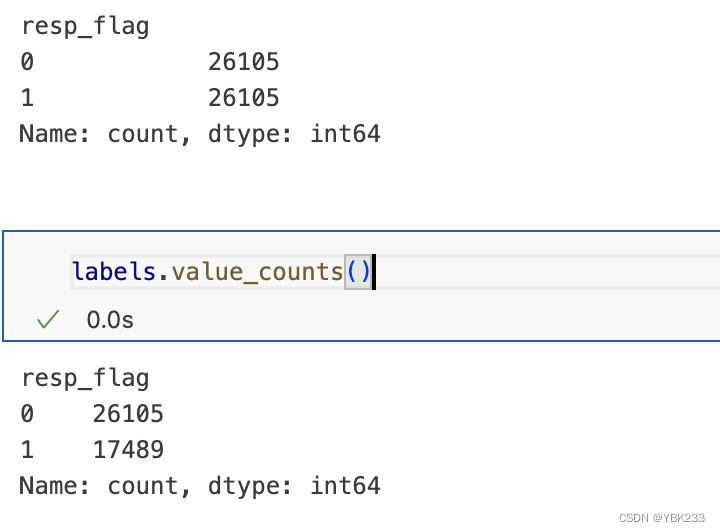Image resolution: width=720 pixels, height=532 pixels.
Task: Click bottom 'Name: count, dtype: int64' line
Action: pos(200,486)
